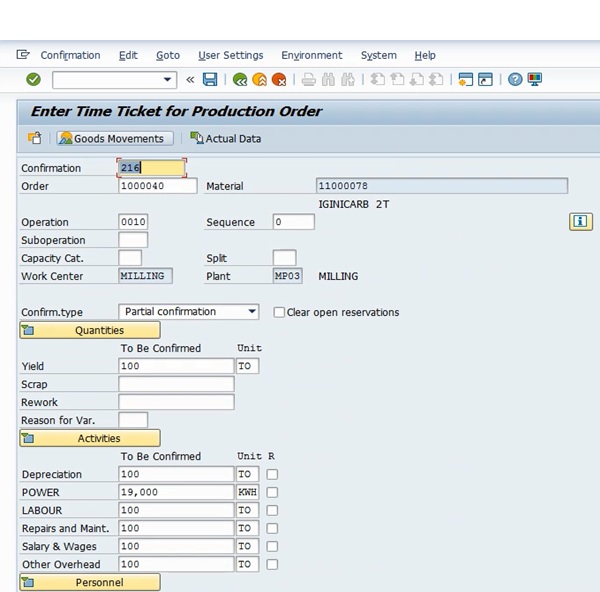Image resolution: width=600 pixels, height=592 pixels.
Task: Click the blue information icon on right
Action: pyautogui.click(x=580, y=222)
